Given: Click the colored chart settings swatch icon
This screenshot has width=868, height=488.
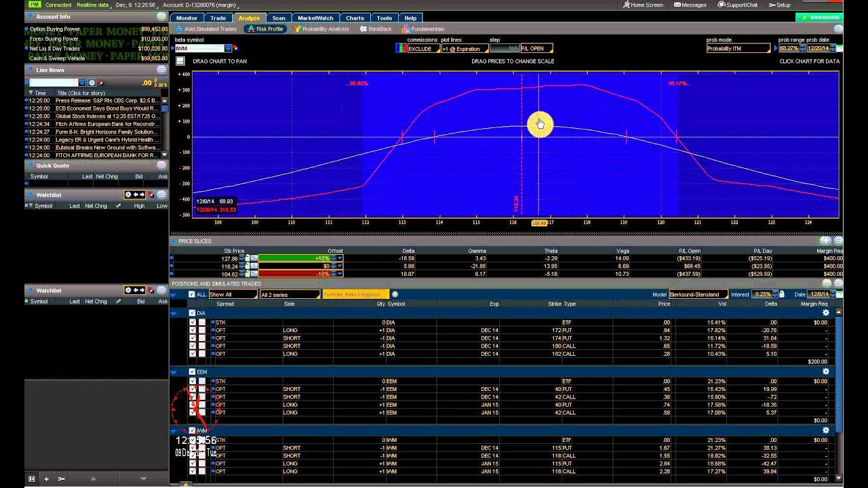Looking at the screenshot, I should click(401, 48).
